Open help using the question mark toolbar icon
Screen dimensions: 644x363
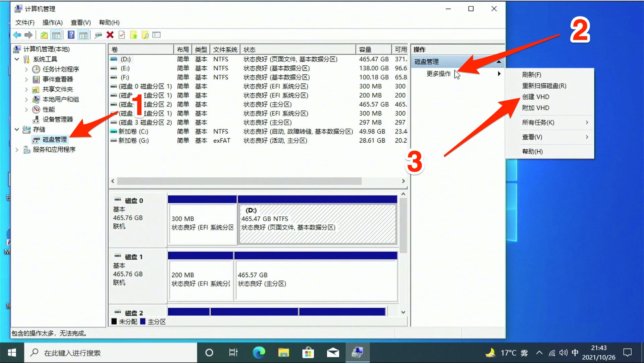[71, 35]
